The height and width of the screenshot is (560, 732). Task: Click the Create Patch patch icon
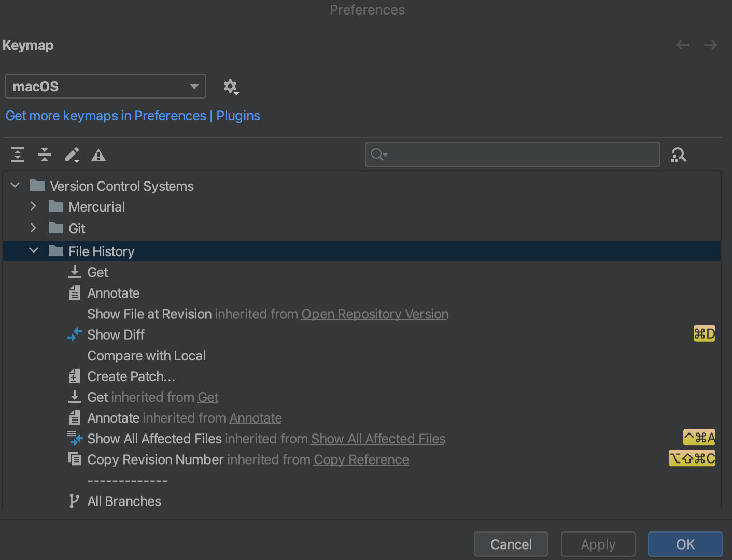pos(75,376)
